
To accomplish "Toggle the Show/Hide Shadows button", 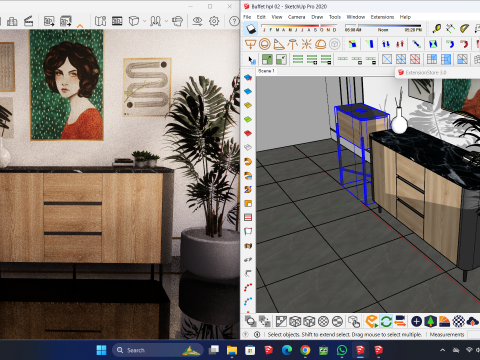I will (x=251, y=29).
